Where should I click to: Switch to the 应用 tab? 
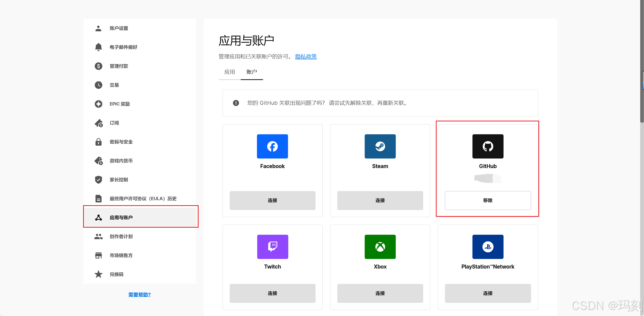point(230,72)
